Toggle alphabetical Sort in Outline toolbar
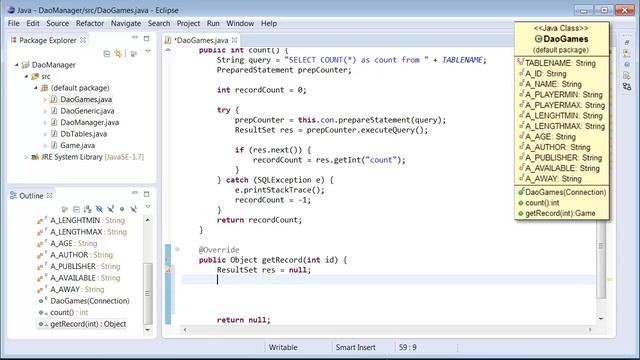The height and width of the screenshot is (360, 640). point(87,209)
